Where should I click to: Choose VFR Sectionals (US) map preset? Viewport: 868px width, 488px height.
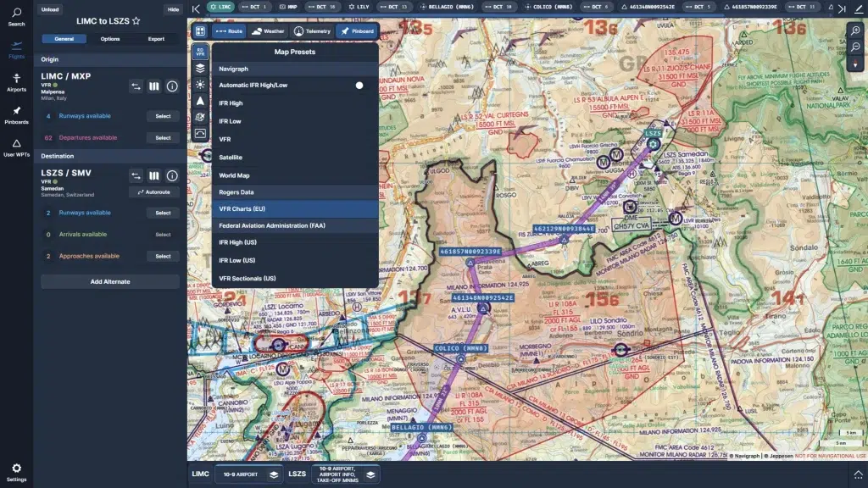(x=248, y=279)
